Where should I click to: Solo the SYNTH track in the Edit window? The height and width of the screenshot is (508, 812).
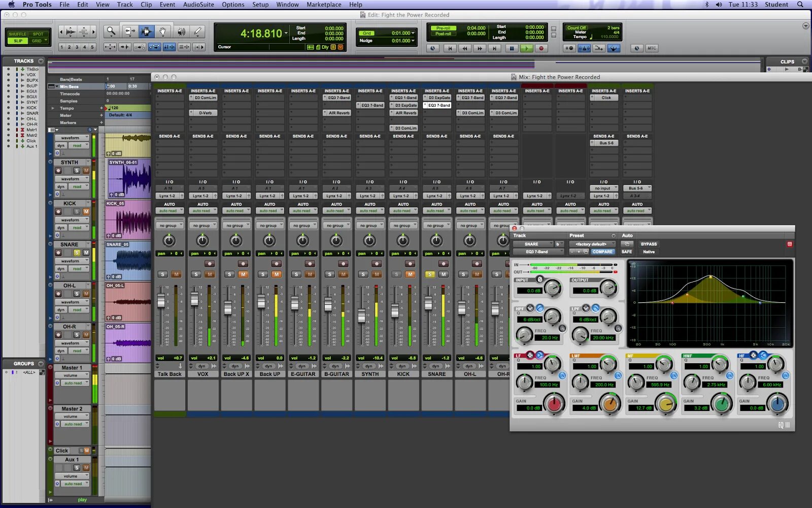[77, 170]
